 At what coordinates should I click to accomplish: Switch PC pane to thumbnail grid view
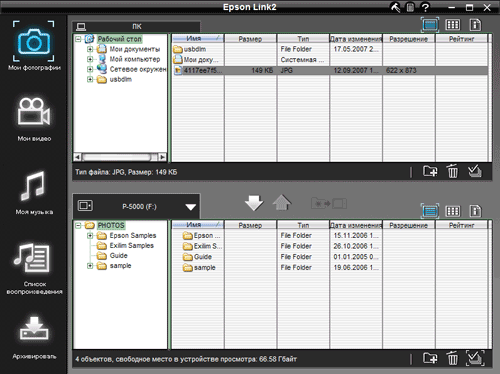[453, 25]
